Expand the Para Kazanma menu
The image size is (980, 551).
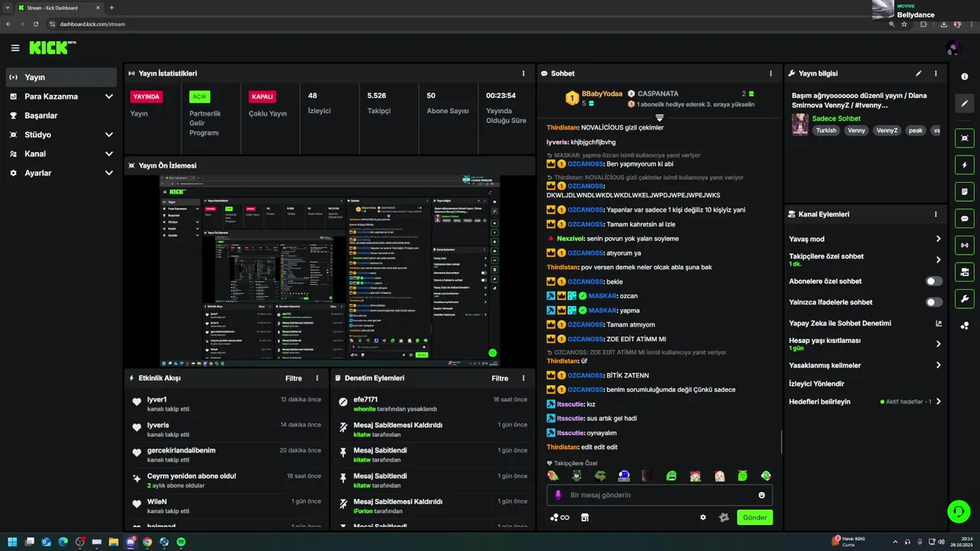[109, 96]
